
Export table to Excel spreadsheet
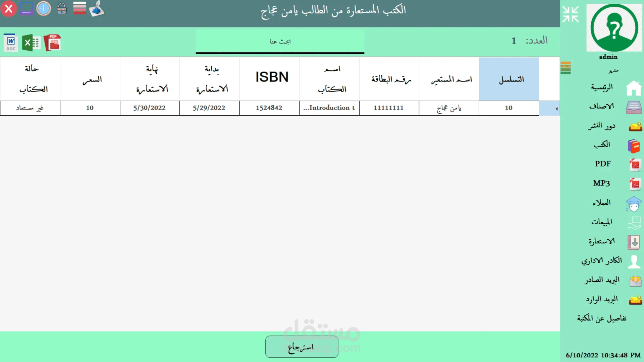tap(31, 43)
